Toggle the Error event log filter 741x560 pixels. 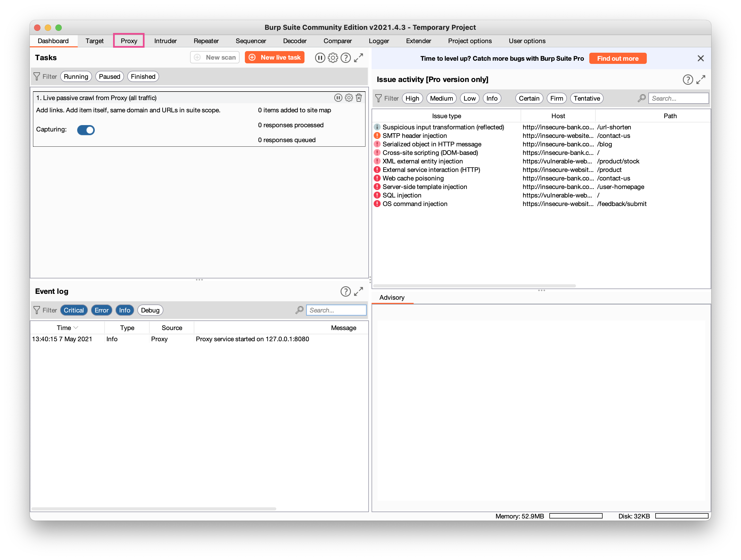pos(101,311)
